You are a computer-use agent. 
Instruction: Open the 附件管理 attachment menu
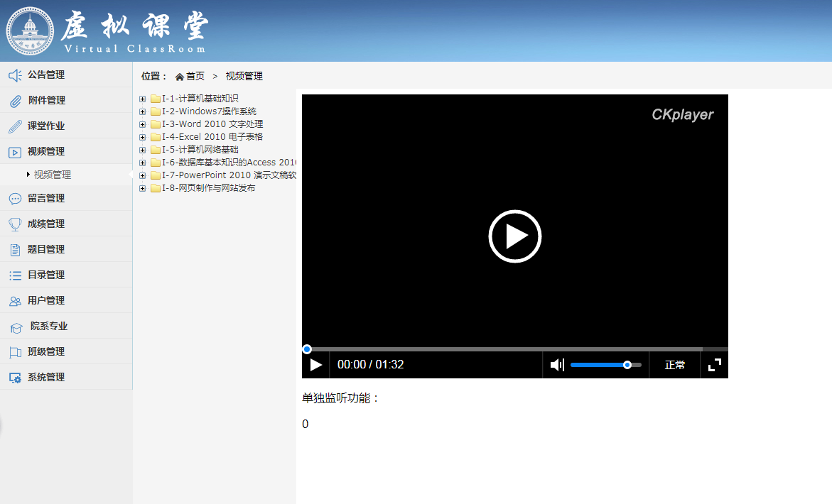pyautogui.click(x=46, y=100)
